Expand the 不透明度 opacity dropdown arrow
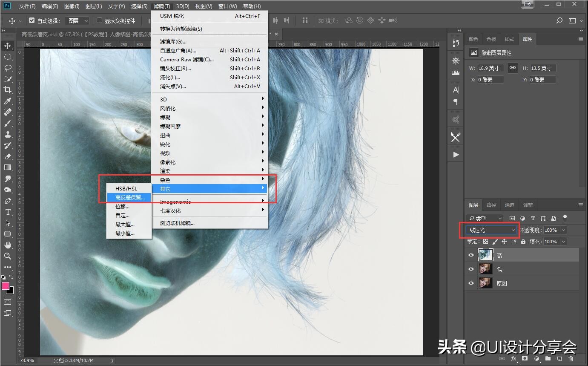The width and height of the screenshot is (588, 366). [563, 230]
